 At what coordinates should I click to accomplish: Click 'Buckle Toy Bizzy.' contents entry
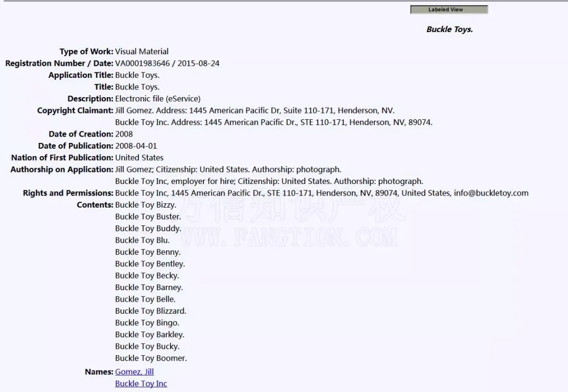click(146, 205)
